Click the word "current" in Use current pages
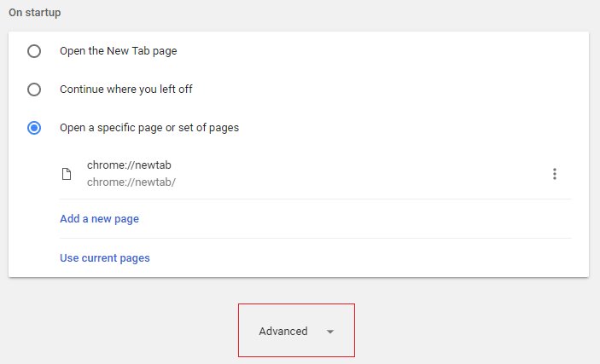600x364 pixels. point(105,257)
